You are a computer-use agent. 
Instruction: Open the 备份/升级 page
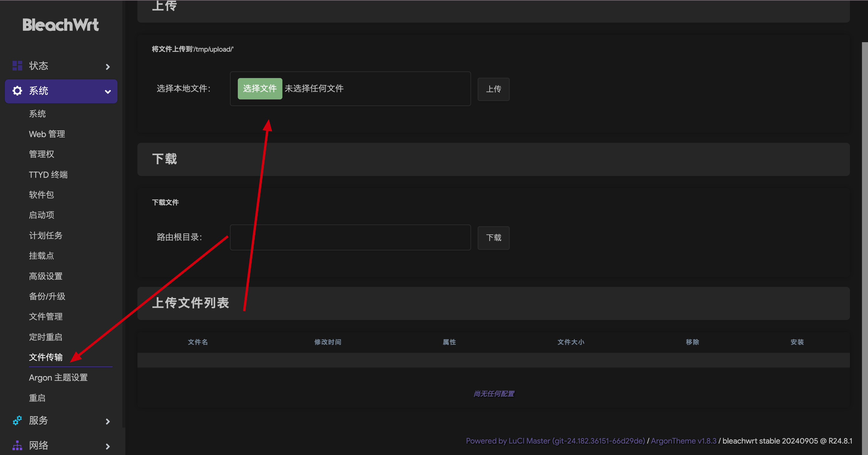tap(47, 297)
